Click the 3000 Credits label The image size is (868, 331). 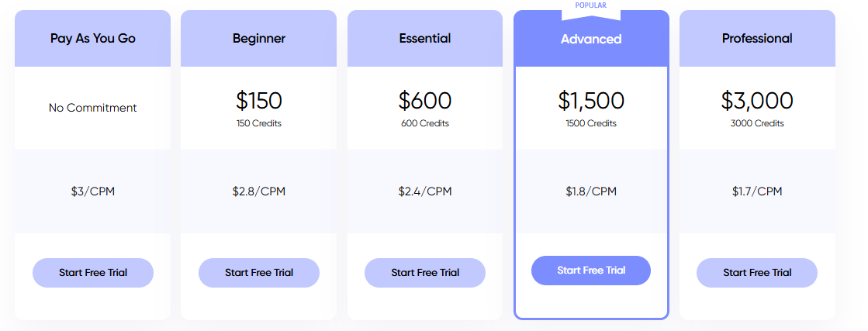click(x=757, y=123)
